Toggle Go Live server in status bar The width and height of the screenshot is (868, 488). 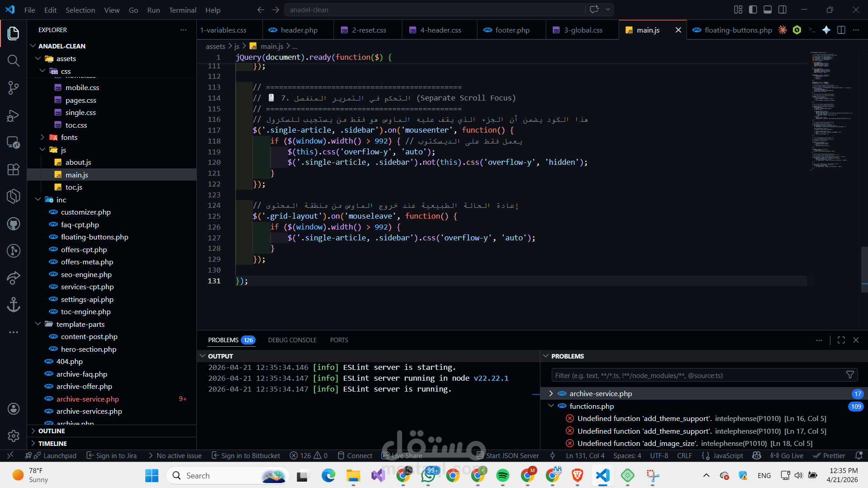click(787, 455)
